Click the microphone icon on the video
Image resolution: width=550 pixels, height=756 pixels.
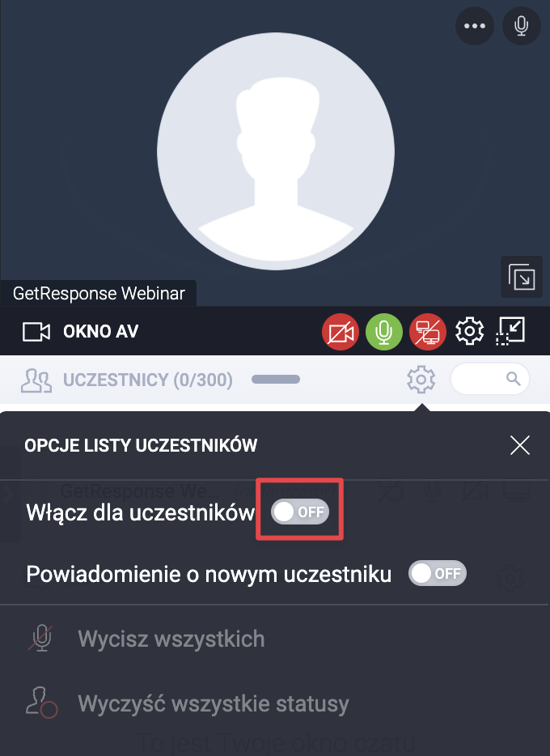click(x=521, y=26)
